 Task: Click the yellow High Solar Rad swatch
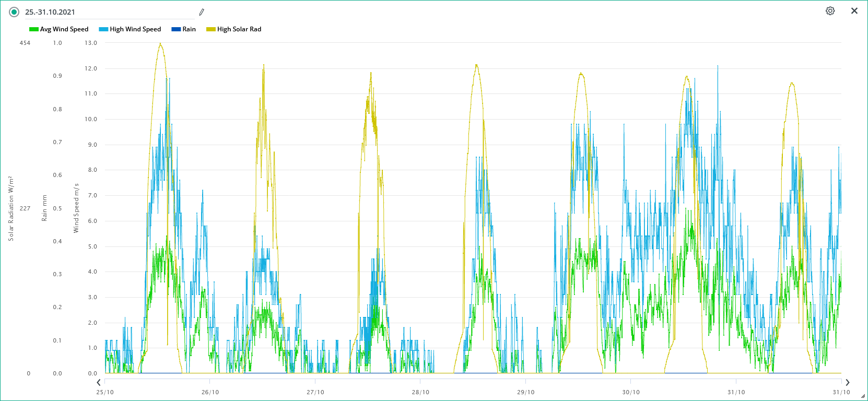(211, 29)
